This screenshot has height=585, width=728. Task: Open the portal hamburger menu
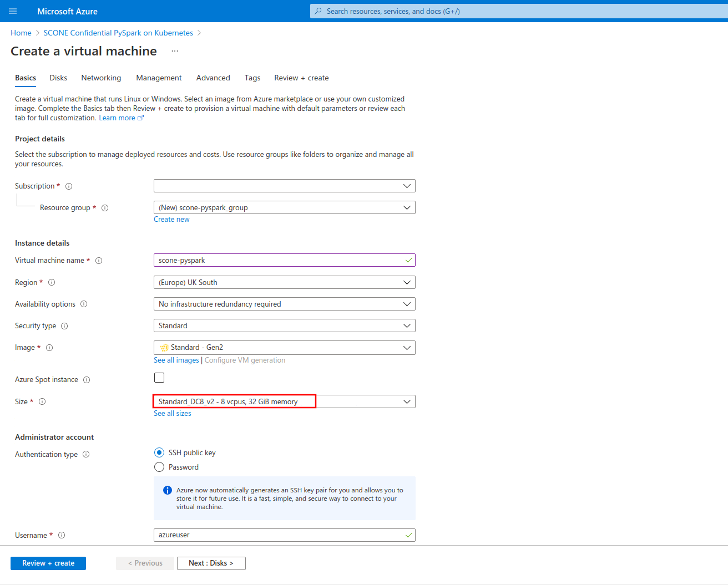[13, 11]
